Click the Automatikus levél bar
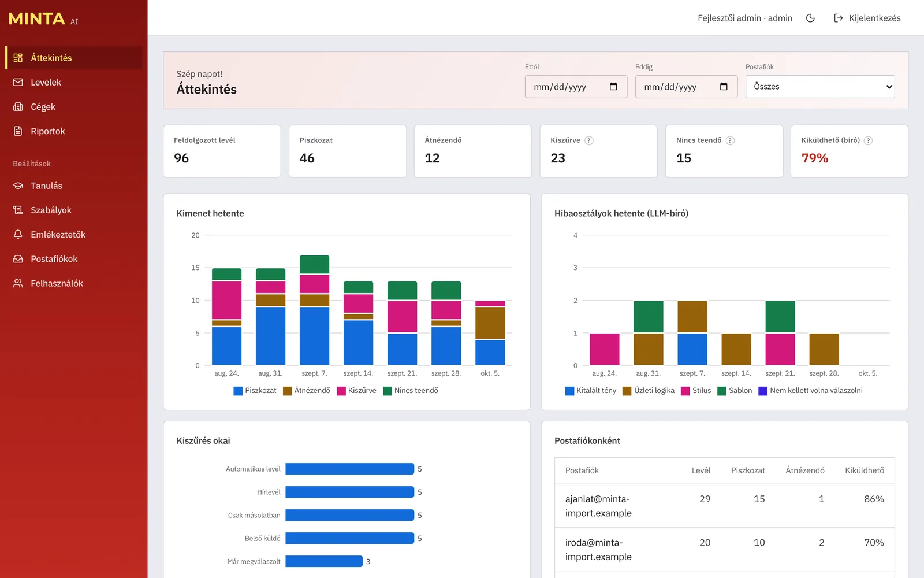 (x=349, y=469)
